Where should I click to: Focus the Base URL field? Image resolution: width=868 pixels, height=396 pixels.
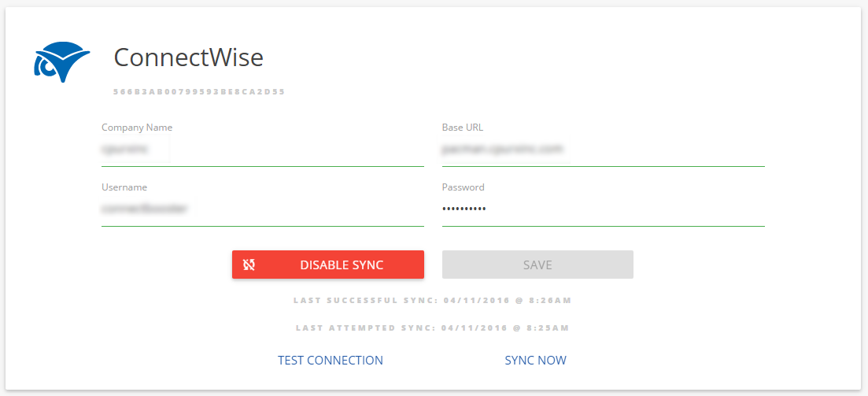coord(604,150)
